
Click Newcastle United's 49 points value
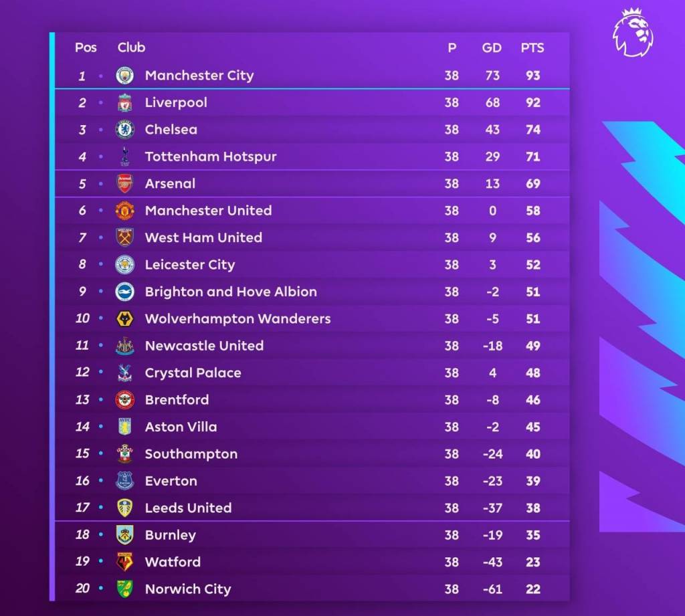coord(532,346)
